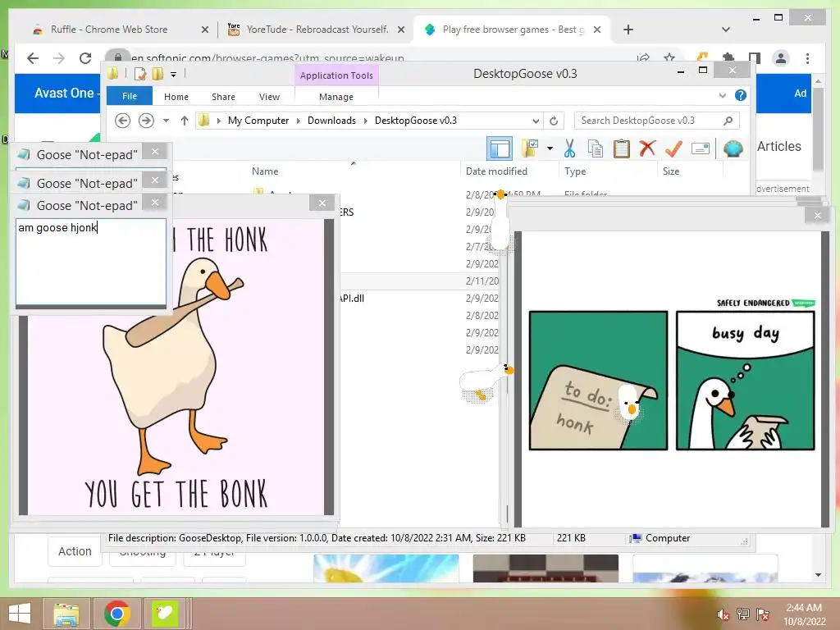Click the Action Center flag tray icon

(762, 614)
